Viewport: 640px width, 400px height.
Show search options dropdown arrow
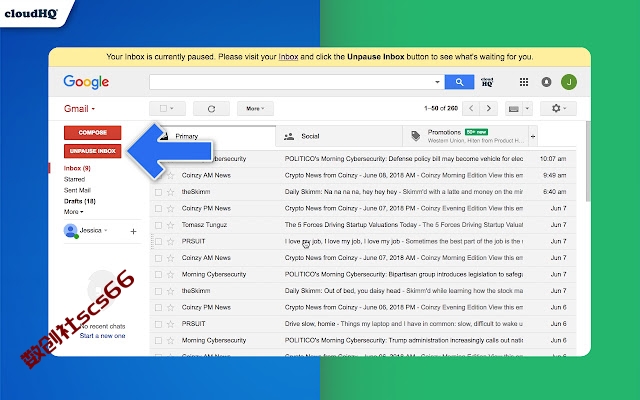point(437,82)
